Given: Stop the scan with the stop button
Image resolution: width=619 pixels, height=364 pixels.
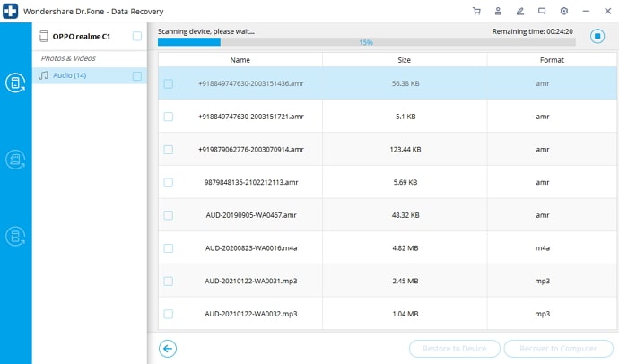Looking at the screenshot, I should pos(597,36).
